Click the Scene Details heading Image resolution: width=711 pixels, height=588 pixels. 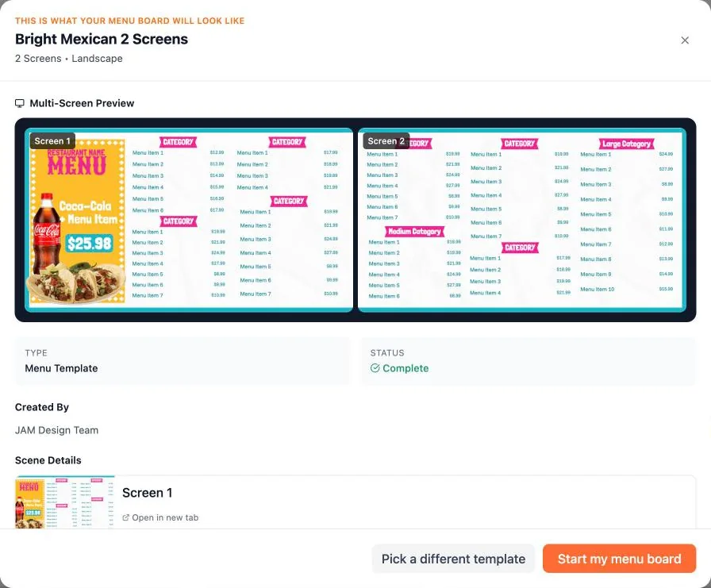click(48, 460)
